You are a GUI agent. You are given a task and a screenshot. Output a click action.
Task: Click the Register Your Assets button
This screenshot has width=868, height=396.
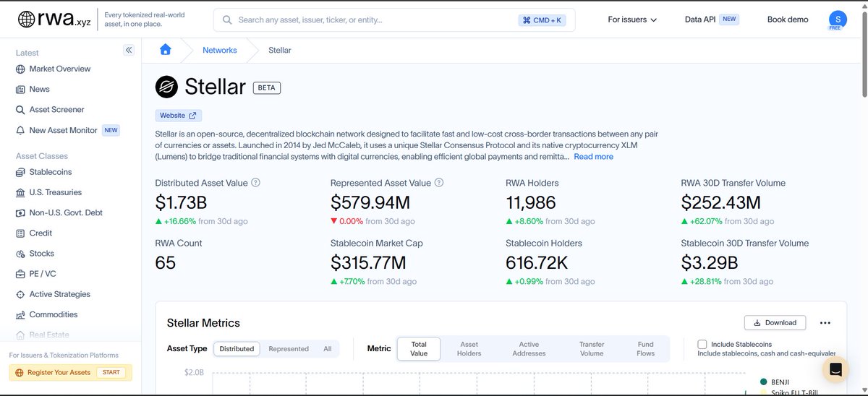(x=69, y=373)
